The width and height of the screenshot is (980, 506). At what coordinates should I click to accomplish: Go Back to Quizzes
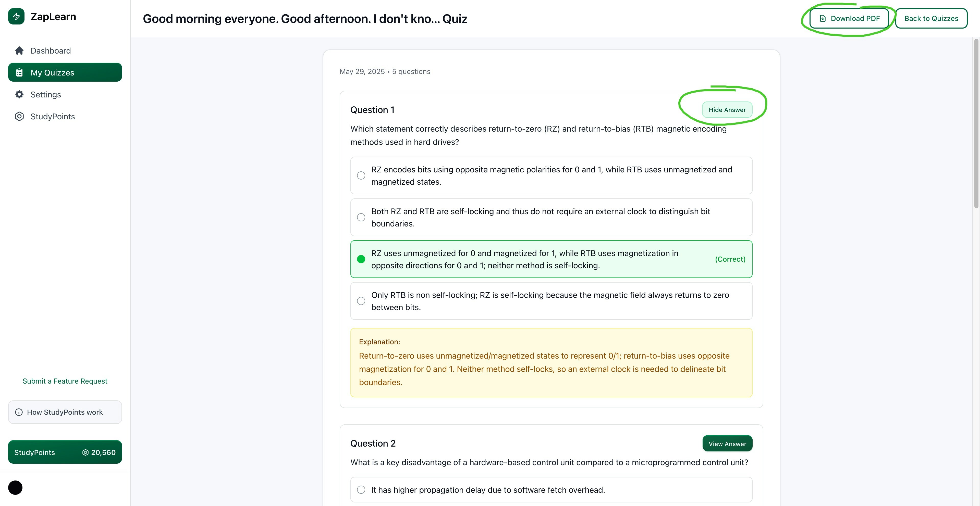(931, 18)
